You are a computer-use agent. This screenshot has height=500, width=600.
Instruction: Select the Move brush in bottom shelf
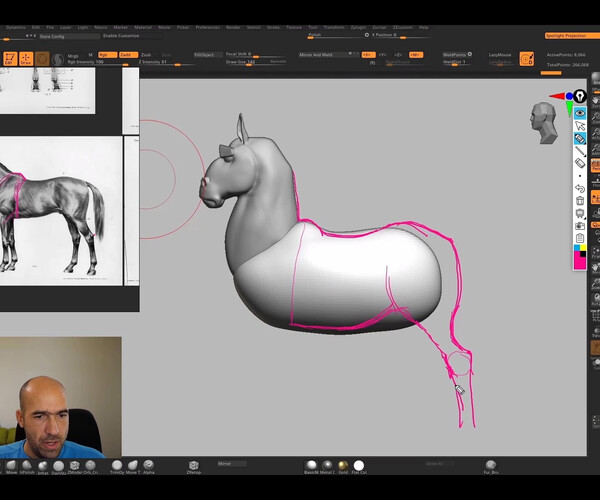[11, 466]
